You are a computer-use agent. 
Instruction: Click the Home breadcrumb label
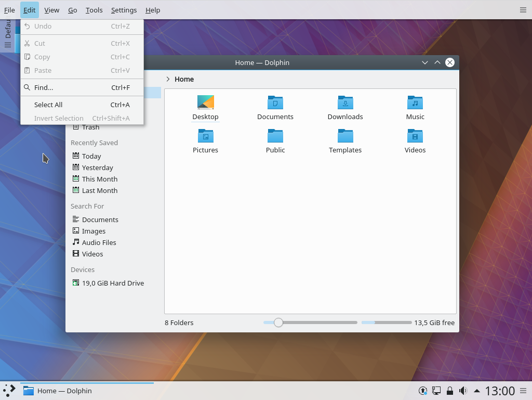coord(184,80)
